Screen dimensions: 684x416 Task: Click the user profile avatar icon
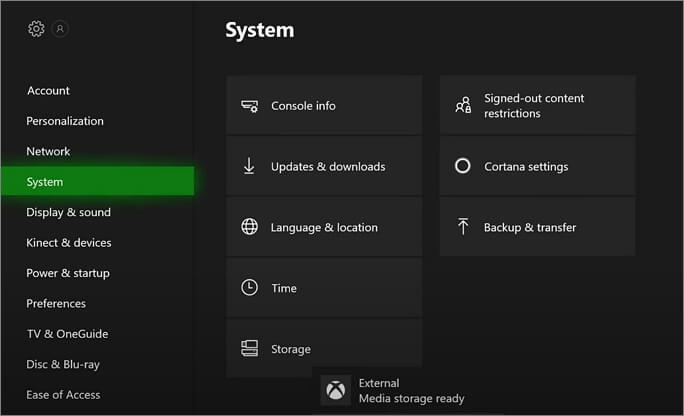[61, 29]
